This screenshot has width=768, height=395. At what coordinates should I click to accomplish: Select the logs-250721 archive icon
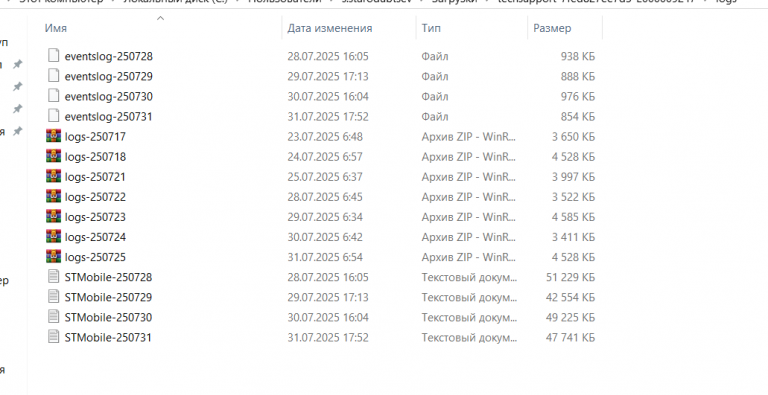point(53,176)
